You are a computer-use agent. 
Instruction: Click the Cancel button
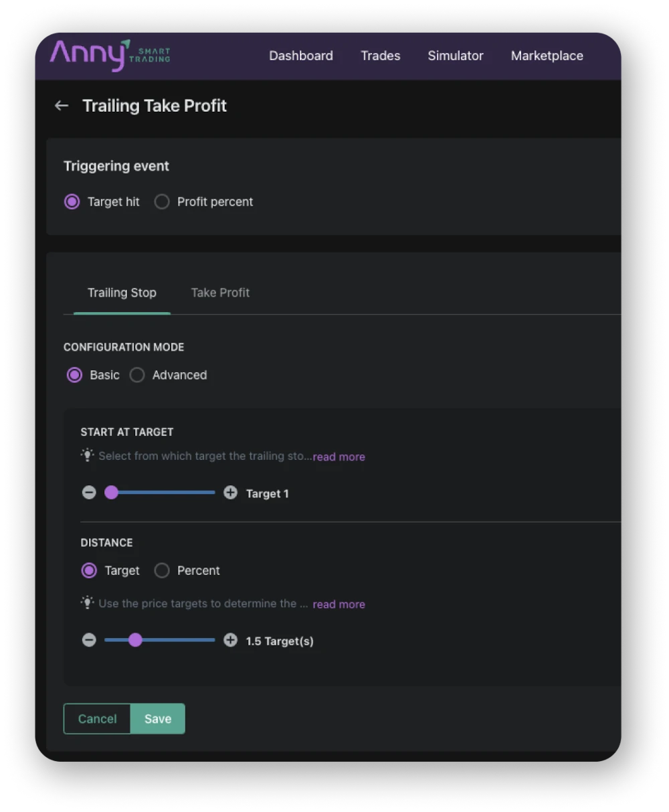click(97, 719)
